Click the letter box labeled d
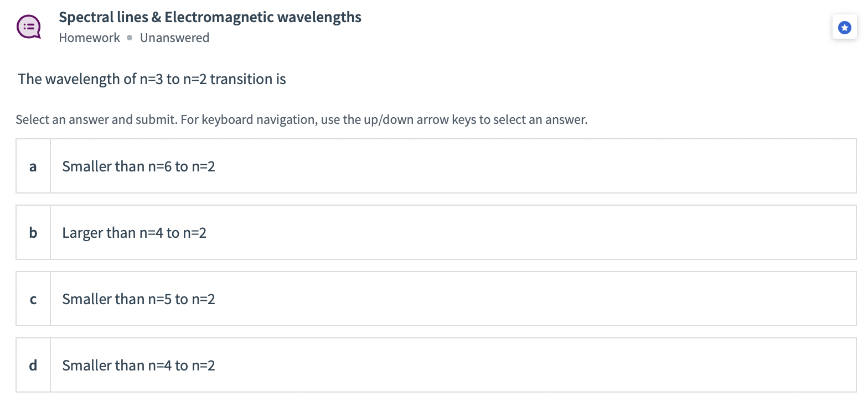Viewport: 868px width, 397px height. [x=33, y=365]
